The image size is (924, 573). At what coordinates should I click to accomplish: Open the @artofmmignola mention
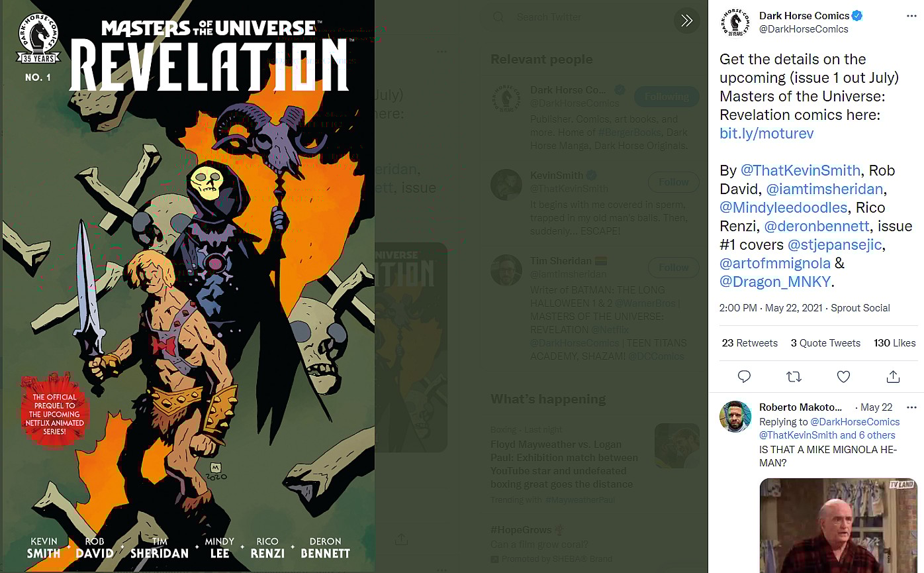pos(774,263)
